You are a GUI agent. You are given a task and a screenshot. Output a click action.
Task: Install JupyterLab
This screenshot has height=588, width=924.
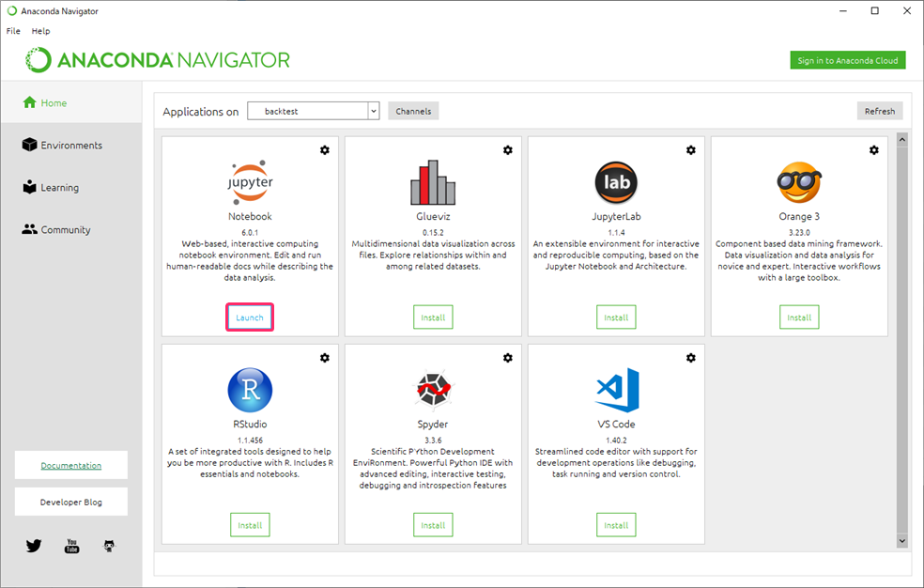(x=616, y=317)
